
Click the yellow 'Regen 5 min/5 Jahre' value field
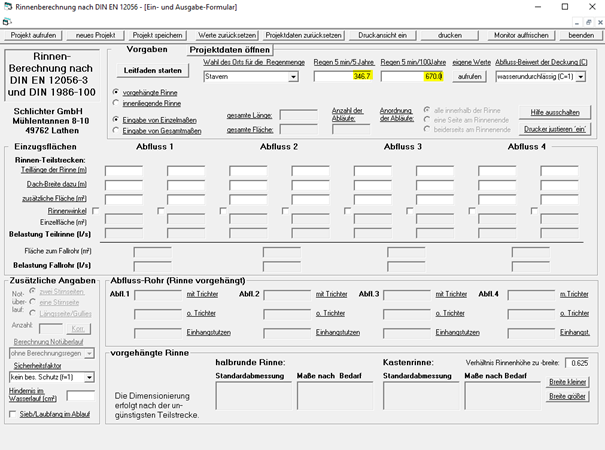343,76
